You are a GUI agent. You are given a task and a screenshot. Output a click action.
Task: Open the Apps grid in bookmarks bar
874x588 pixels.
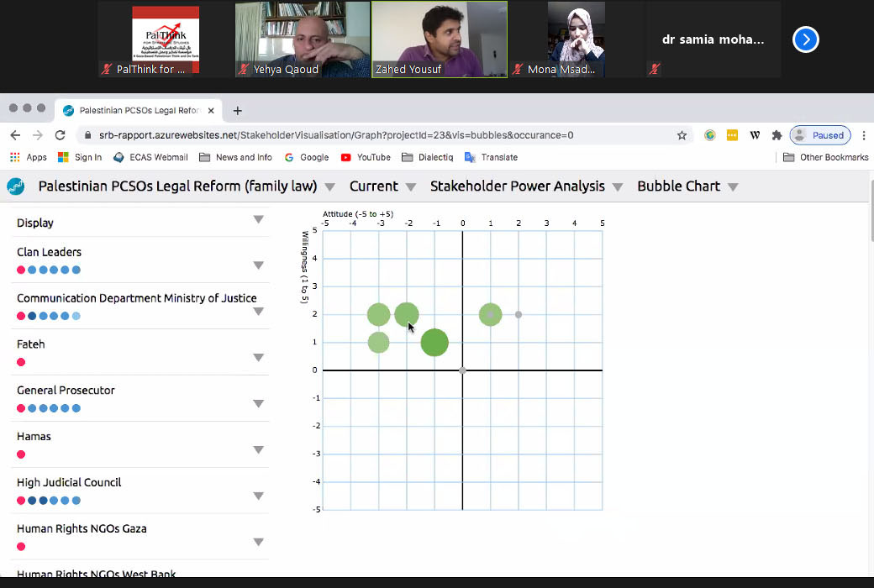(x=28, y=157)
